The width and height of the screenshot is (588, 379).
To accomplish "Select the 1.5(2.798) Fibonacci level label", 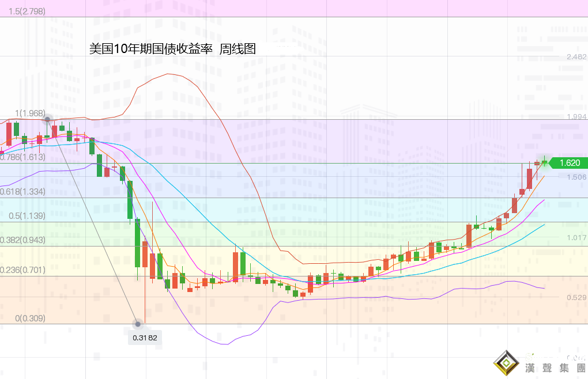I will click(x=23, y=12).
